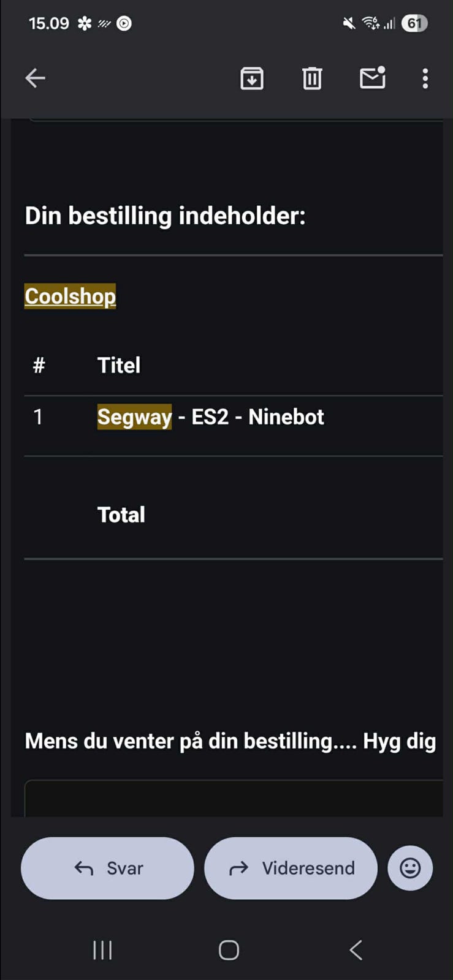Tap the battery indicator showing 61

click(x=414, y=24)
